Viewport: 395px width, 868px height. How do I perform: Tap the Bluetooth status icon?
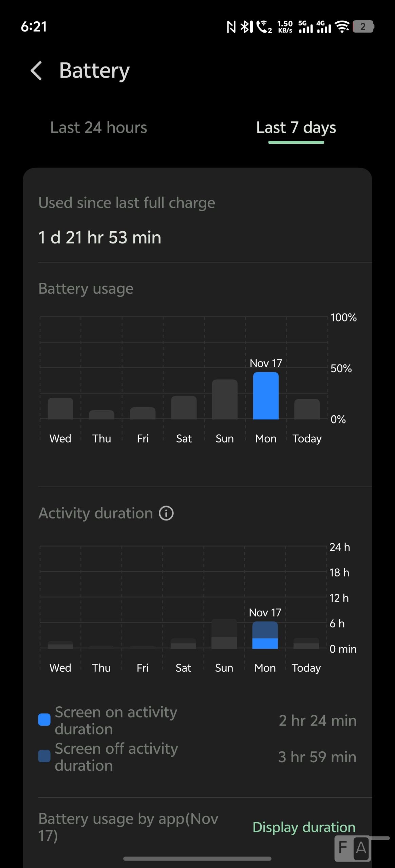(247, 27)
